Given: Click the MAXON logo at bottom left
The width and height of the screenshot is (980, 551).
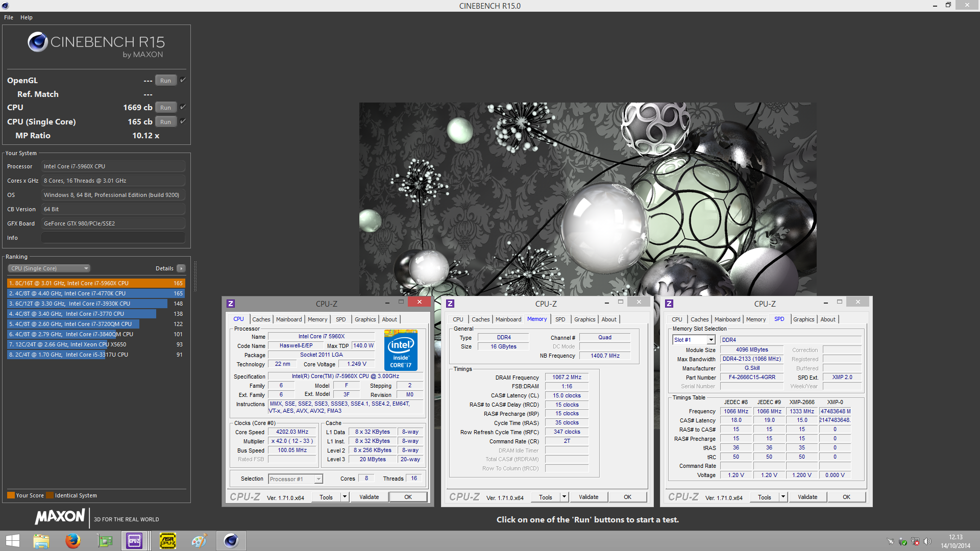Looking at the screenshot, I should tap(60, 517).
